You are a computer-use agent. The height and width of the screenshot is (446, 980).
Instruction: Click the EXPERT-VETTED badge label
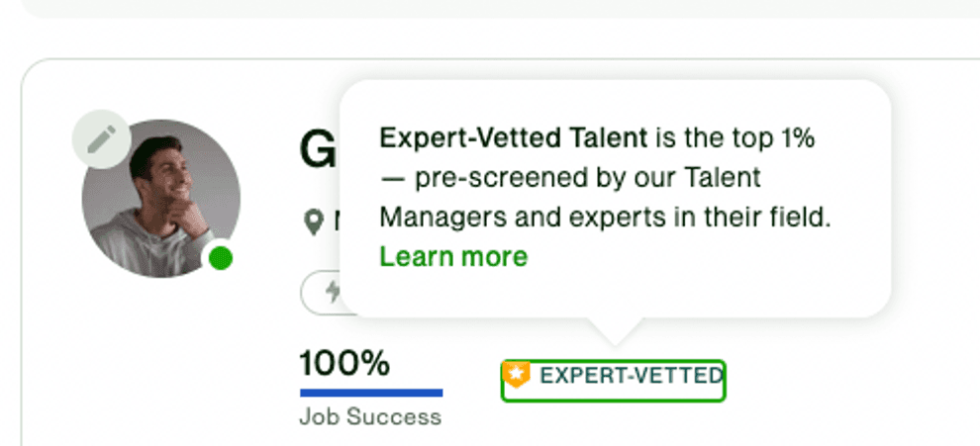632,376
